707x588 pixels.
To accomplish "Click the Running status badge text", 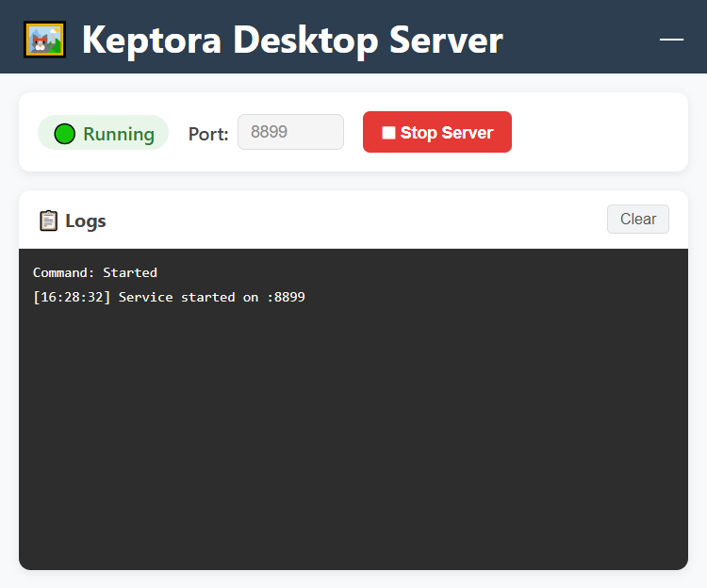I will [119, 134].
